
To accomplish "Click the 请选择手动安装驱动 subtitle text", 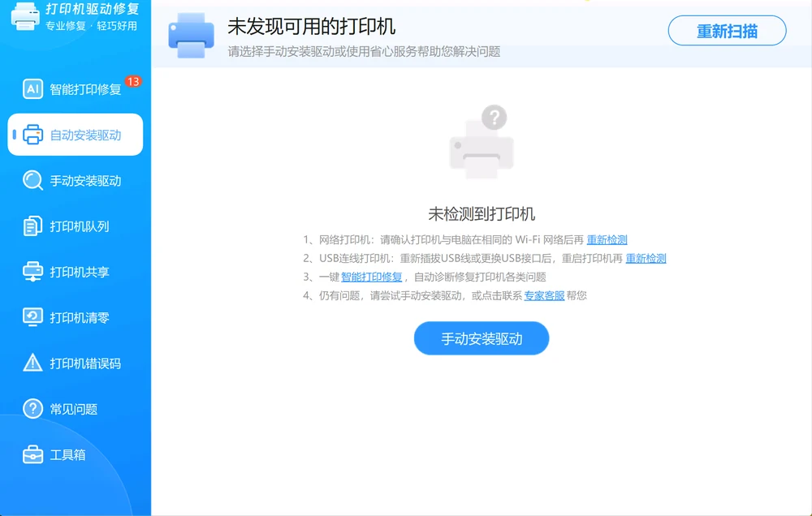I will [364, 51].
